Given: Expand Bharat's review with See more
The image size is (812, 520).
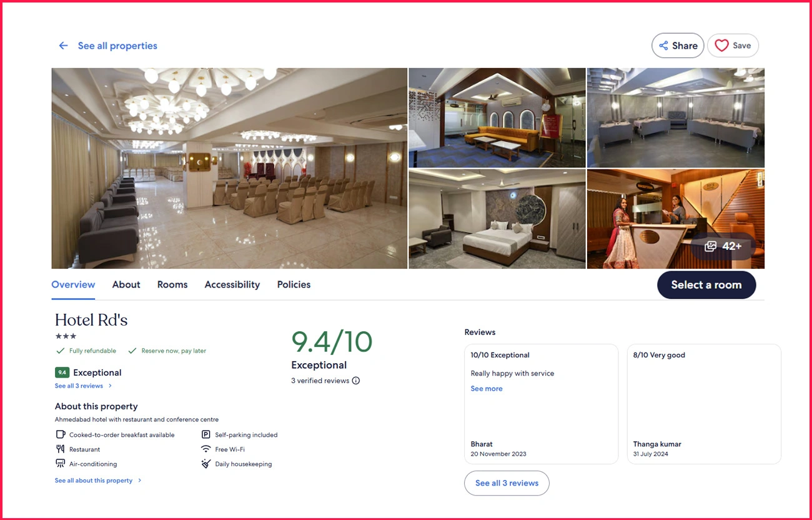Looking at the screenshot, I should [487, 389].
